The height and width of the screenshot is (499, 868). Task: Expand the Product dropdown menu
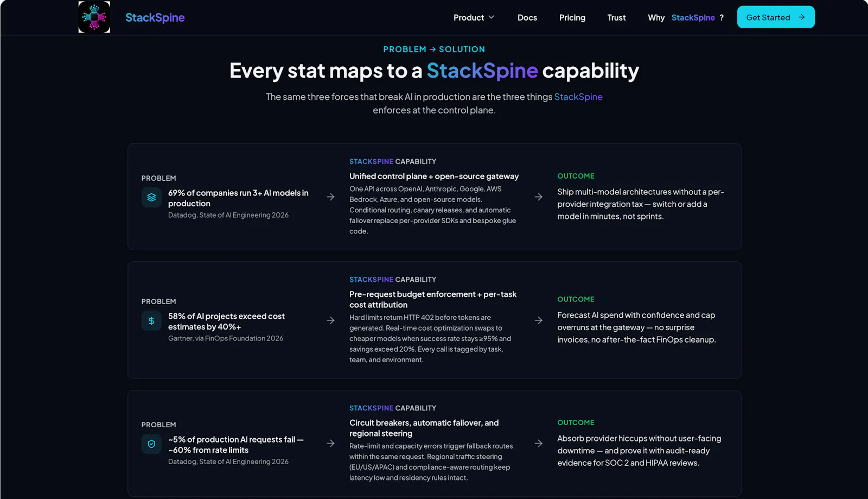click(x=474, y=17)
